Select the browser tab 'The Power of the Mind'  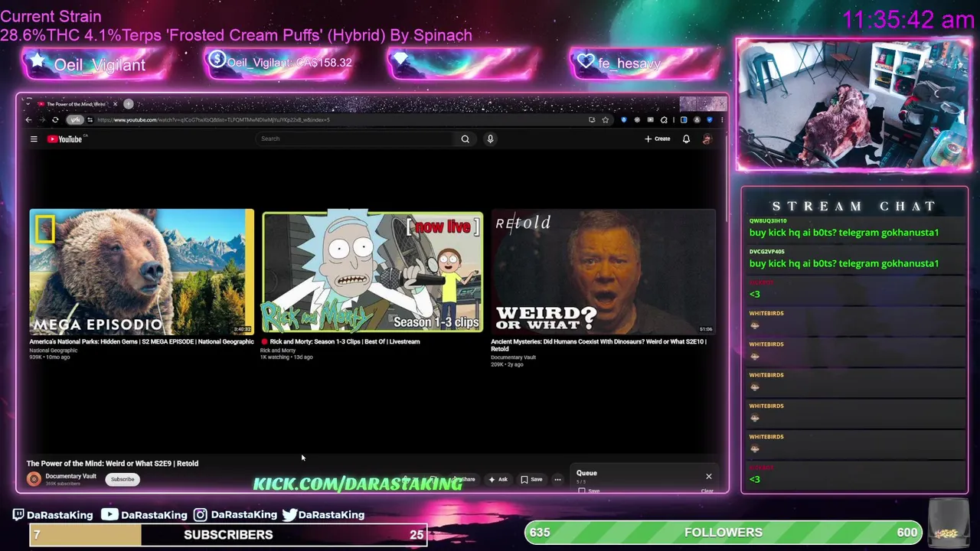pos(75,104)
